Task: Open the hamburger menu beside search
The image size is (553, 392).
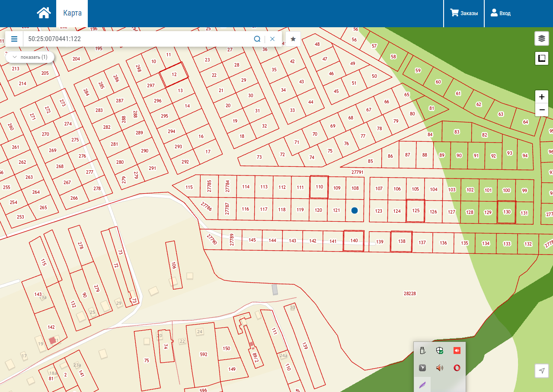Action: click(x=14, y=39)
